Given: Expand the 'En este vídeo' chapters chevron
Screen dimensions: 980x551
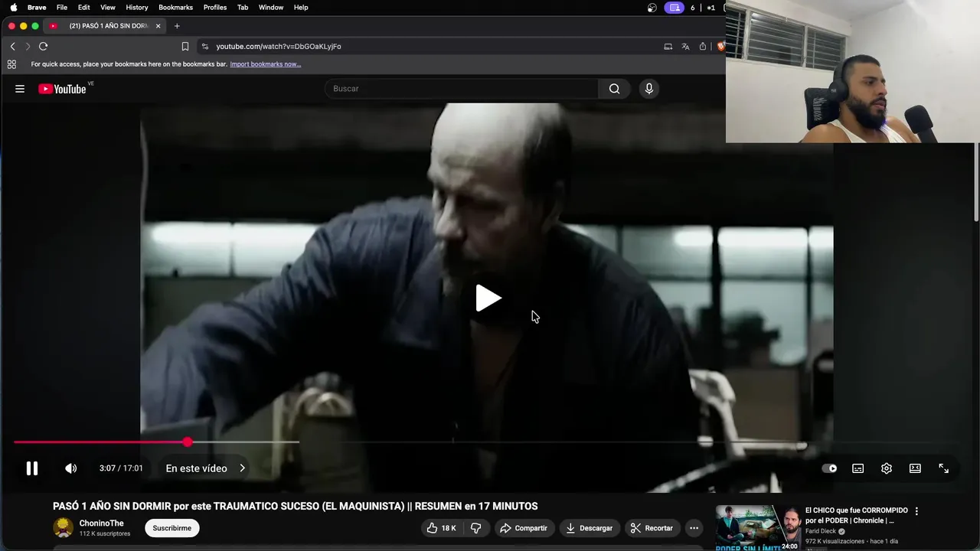Looking at the screenshot, I should point(242,468).
